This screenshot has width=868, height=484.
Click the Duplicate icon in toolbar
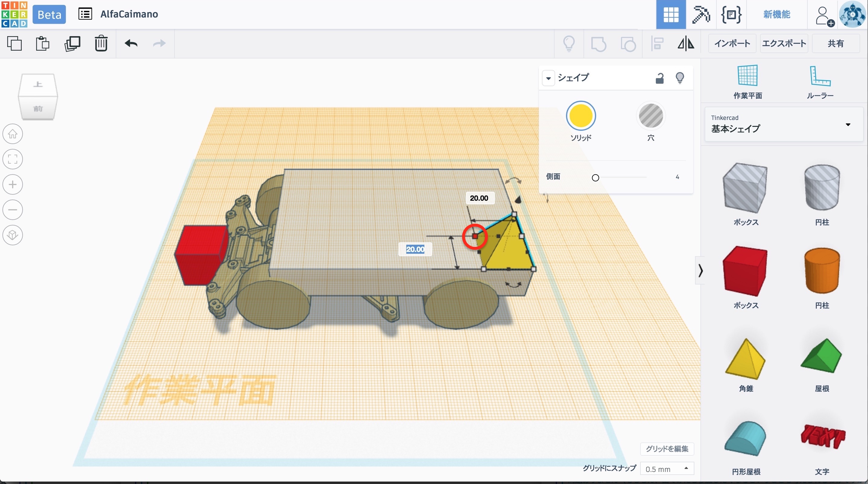tap(72, 43)
